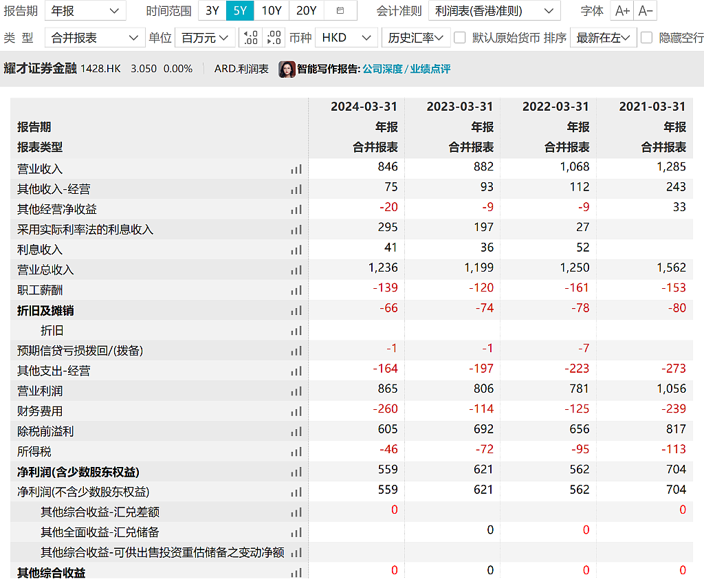
Task: Click the ARD.利润表 label
Action: coord(241,69)
